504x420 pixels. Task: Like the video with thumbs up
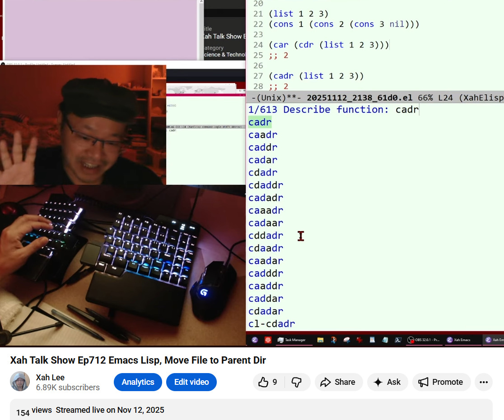[x=268, y=382]
